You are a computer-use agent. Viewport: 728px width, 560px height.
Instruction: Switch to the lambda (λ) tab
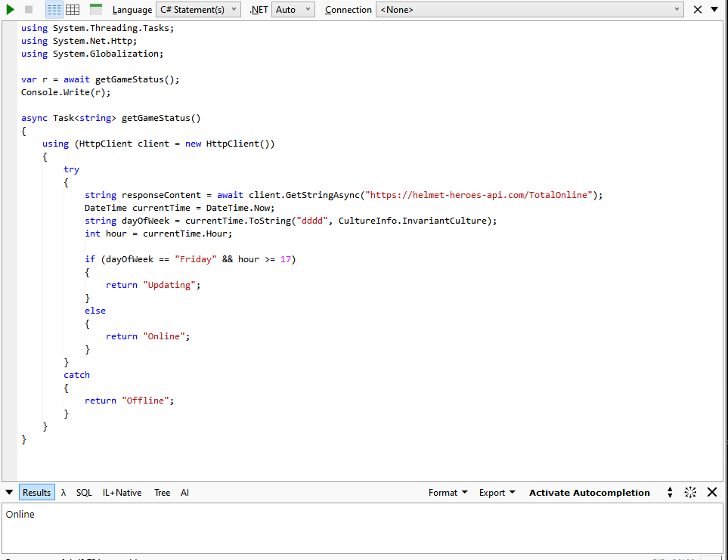pyautogui.click(x=64, y=492)
